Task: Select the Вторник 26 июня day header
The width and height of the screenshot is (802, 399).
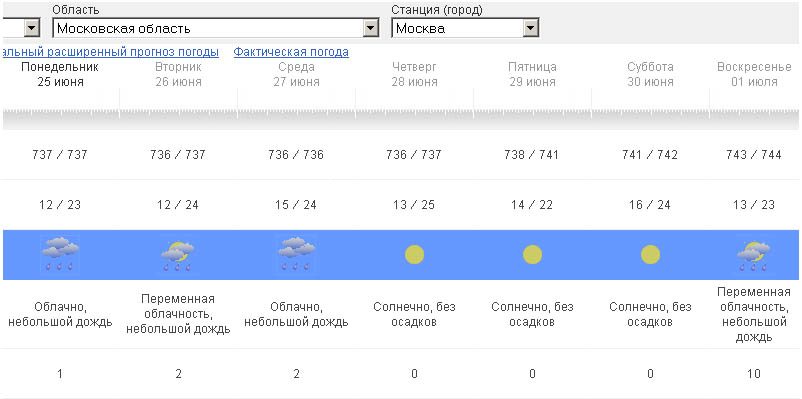Action: click(x=178, y=74)
